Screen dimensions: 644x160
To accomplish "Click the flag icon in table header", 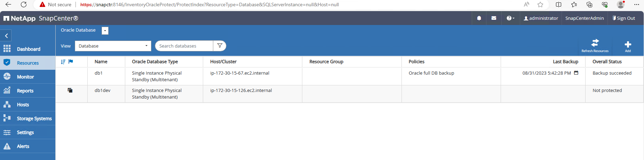I will click(71, 61).
